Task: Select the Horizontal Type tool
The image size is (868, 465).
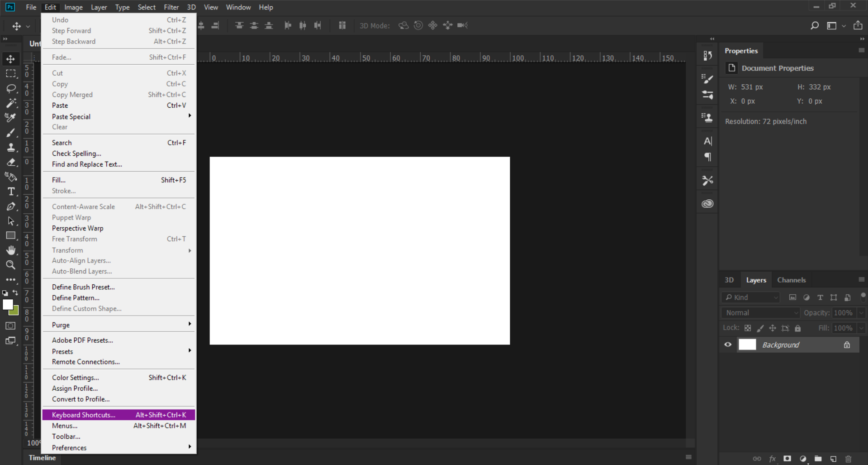Action: [10, 192]
